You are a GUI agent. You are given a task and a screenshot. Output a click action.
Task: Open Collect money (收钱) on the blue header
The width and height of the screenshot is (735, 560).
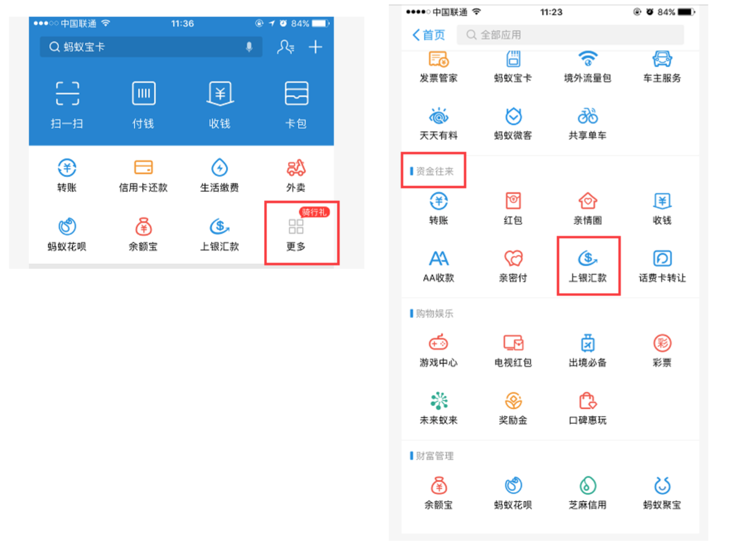pyautogui.click(x=220, y=105)
